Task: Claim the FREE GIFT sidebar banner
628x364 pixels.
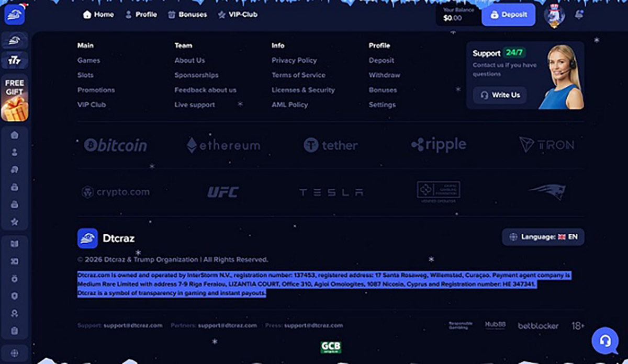Action: pyautogui.click(x=15, y=97)
